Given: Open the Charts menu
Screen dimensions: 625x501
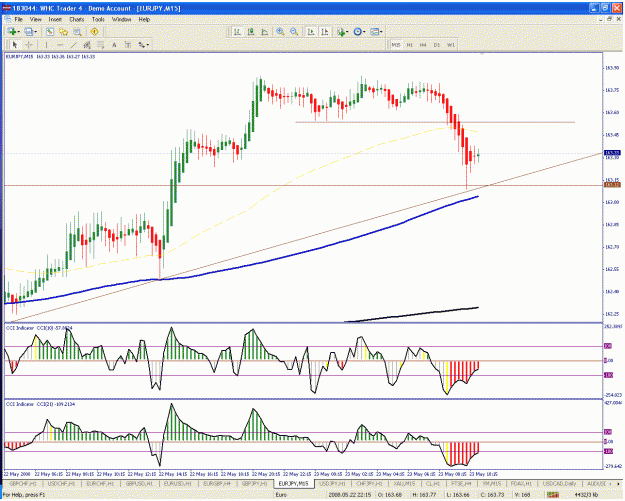Looking at the screenshot, I should (x=77, y=19).
